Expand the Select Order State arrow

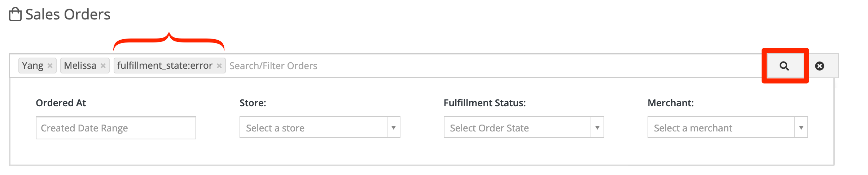pyautogui.click(x=597, y=127)
